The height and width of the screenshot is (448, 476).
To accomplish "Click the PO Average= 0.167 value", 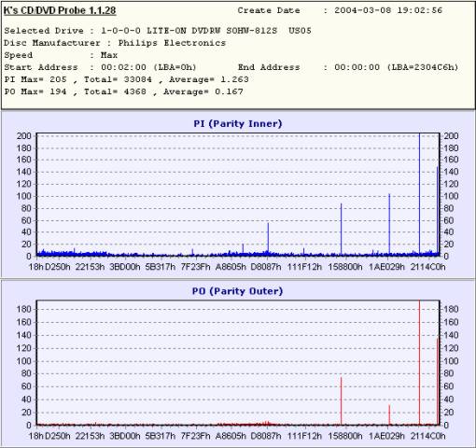I will (x=203, y=91).
